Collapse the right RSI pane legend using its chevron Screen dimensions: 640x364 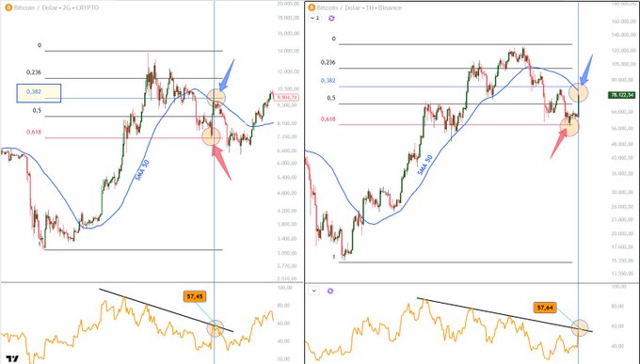pos(313,291)
